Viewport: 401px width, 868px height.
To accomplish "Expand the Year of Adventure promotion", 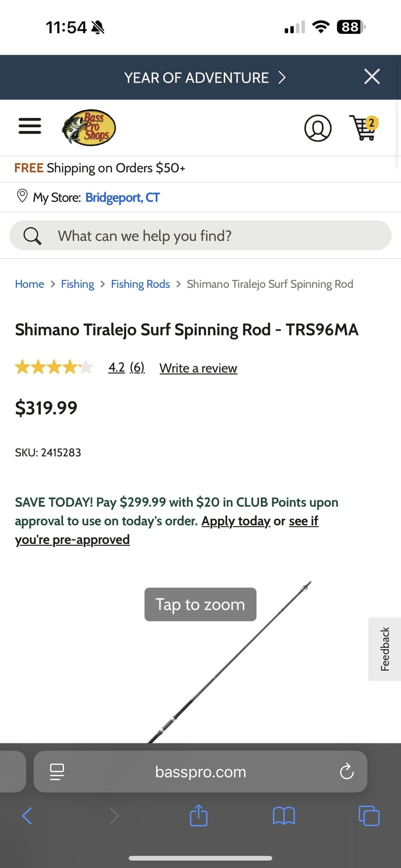I will tap(205, 78).
